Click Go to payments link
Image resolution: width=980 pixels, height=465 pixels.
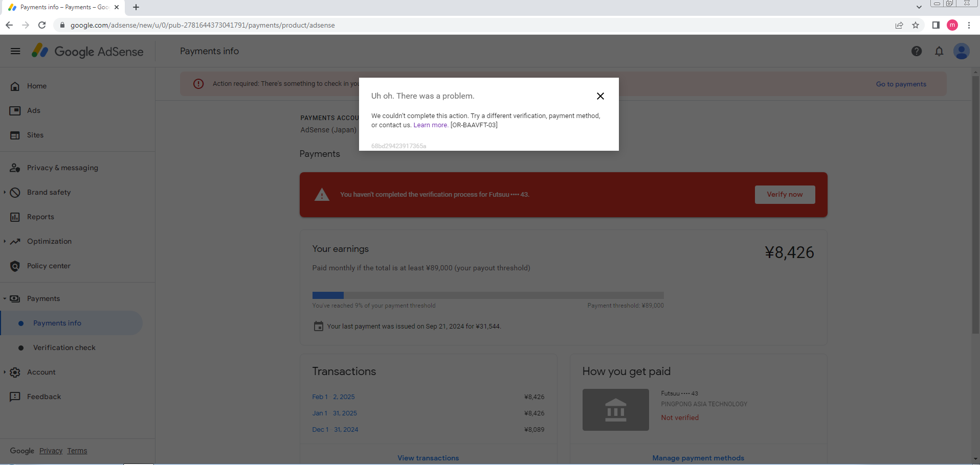click(901, 84)
